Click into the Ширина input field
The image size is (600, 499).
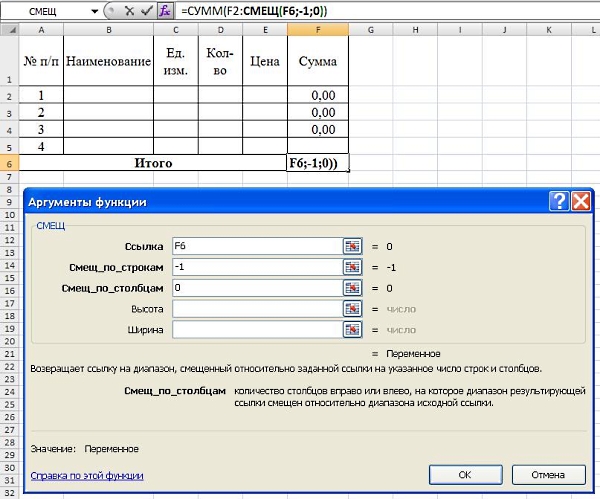255,329
